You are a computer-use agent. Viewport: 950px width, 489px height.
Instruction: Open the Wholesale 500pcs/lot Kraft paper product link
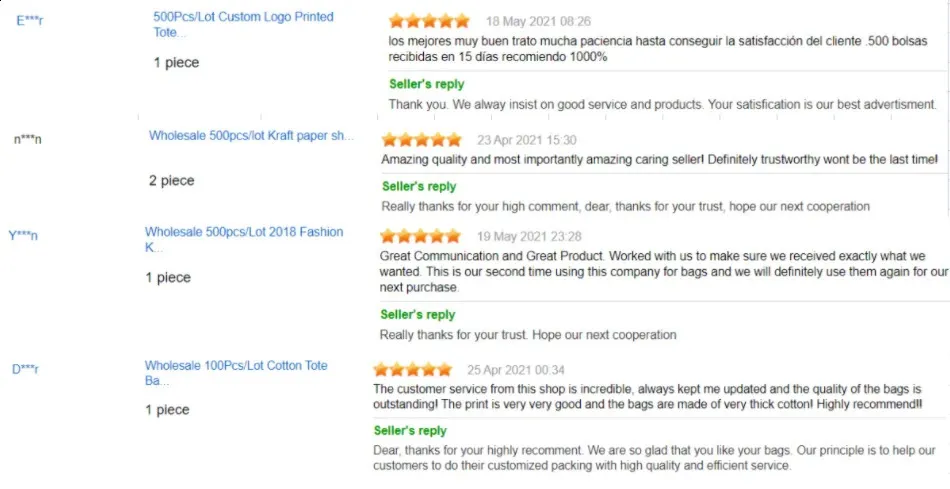[x=251, y=136]
